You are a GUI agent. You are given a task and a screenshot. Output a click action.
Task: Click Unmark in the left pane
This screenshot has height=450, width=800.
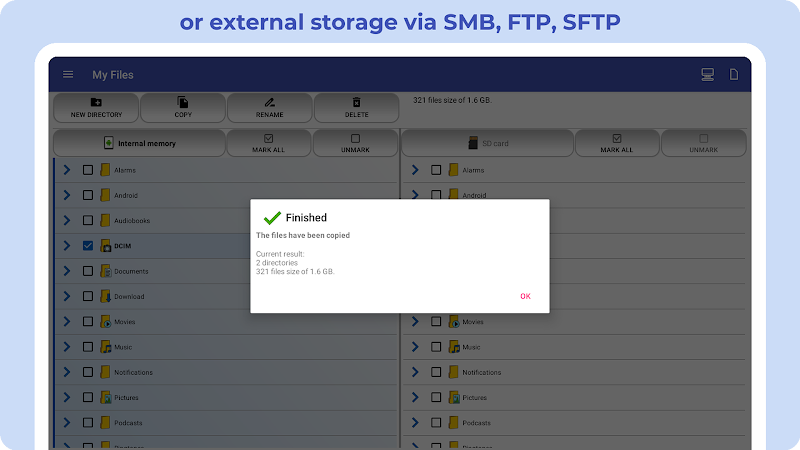(355, 143)
